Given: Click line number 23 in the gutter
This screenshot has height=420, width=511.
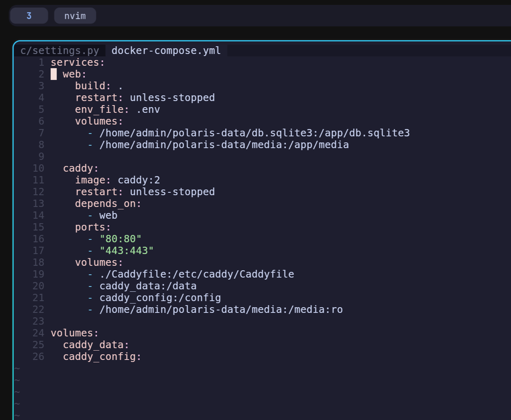Looking at the screenshot, I should (39, 321).
